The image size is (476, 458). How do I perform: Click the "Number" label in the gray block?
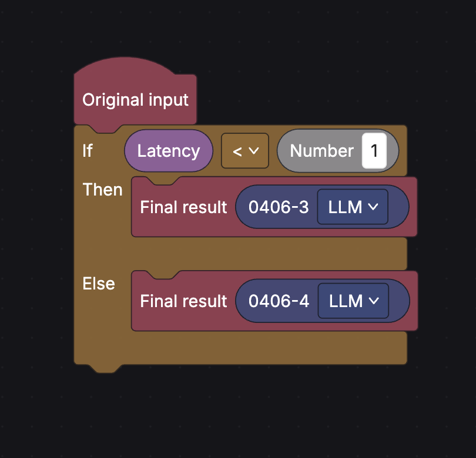point(321,151)
